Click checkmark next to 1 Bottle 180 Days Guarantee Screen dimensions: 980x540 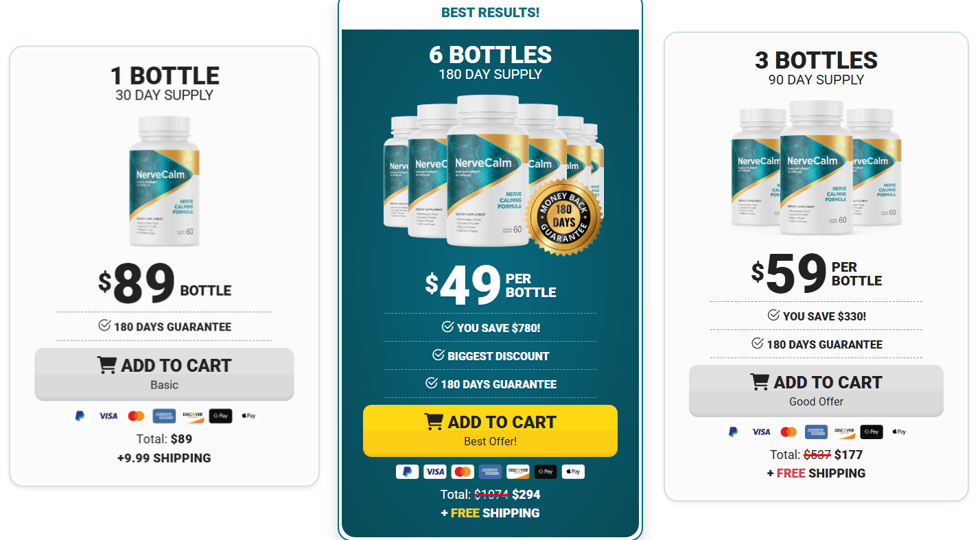105,326
